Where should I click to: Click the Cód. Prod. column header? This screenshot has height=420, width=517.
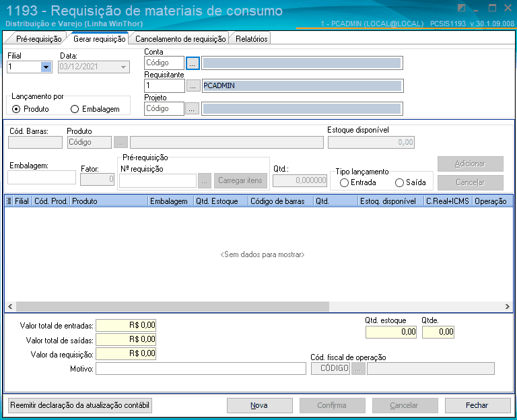pos(50,201)
